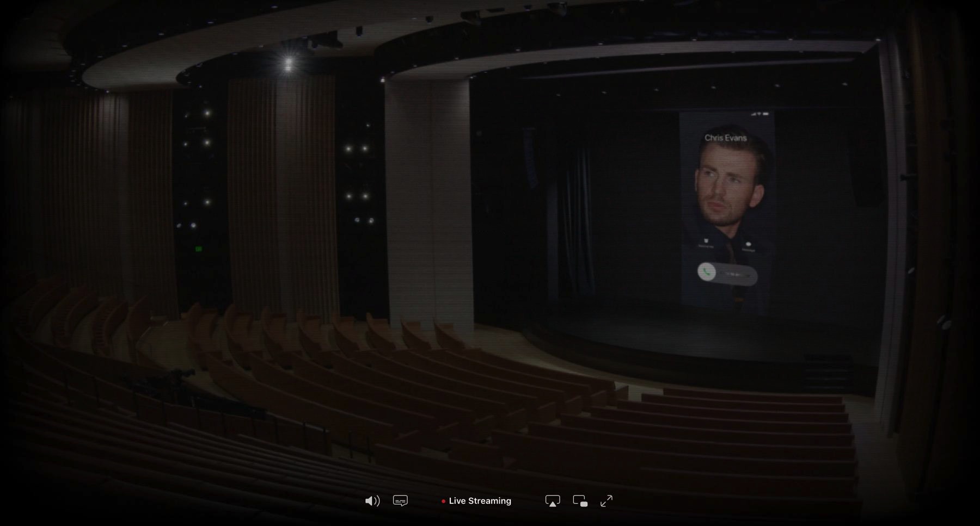Click the Live Streaming label
The height and width of the screenshot is (526, 980).
pyautogui.click(x=480, y=501)
